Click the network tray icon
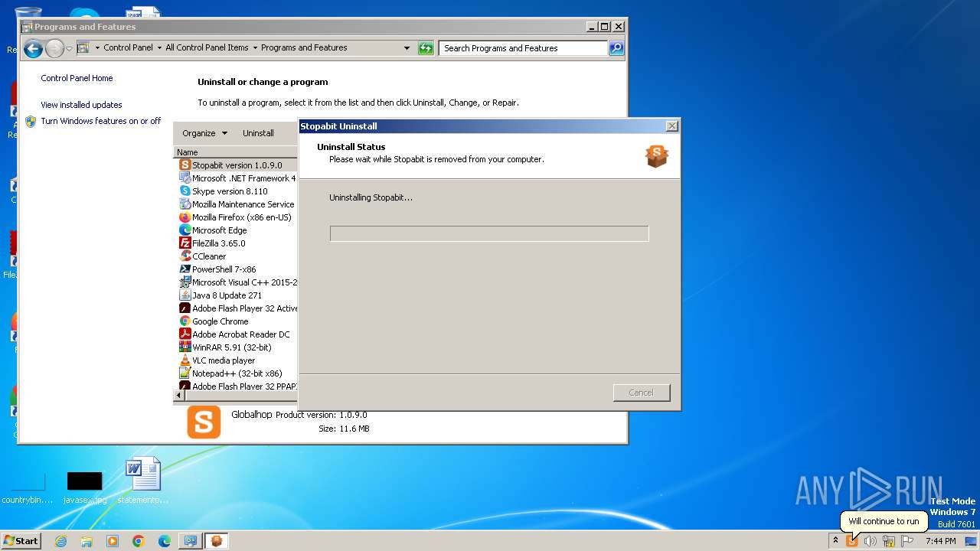 [889, 541]
